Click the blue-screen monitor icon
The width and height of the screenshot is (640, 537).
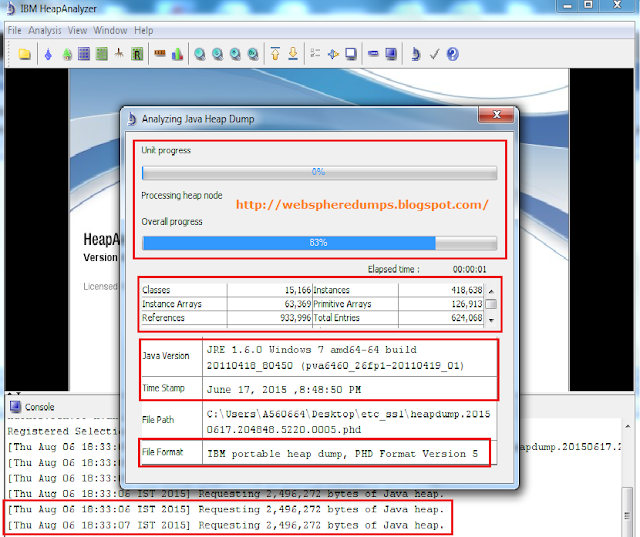[x=391, y=54]
